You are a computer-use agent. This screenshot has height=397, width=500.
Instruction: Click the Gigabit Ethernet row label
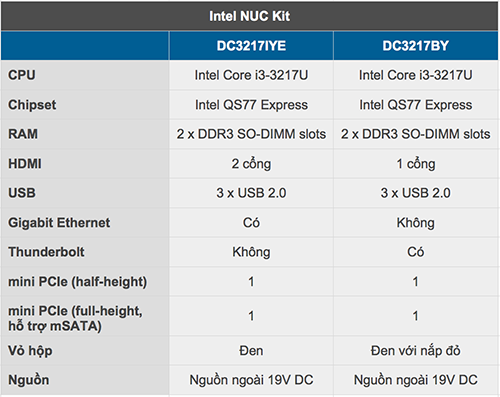click(x=59, y=223)
